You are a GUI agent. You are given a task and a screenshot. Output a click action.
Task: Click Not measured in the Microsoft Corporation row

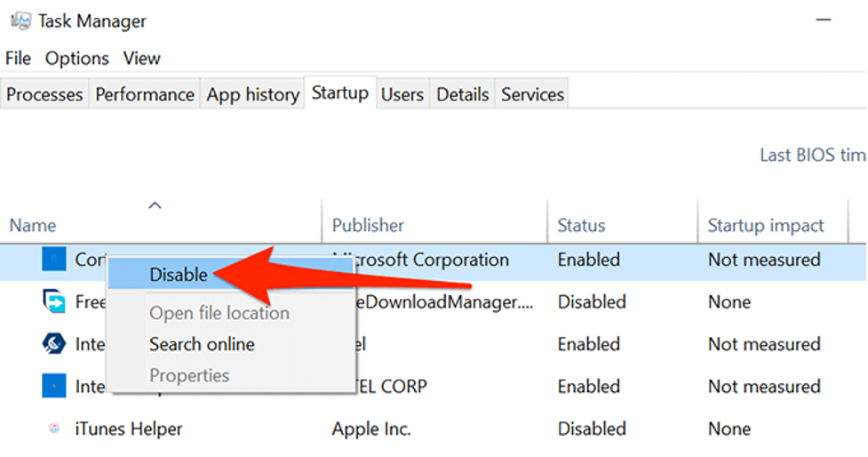pos(764,260)
